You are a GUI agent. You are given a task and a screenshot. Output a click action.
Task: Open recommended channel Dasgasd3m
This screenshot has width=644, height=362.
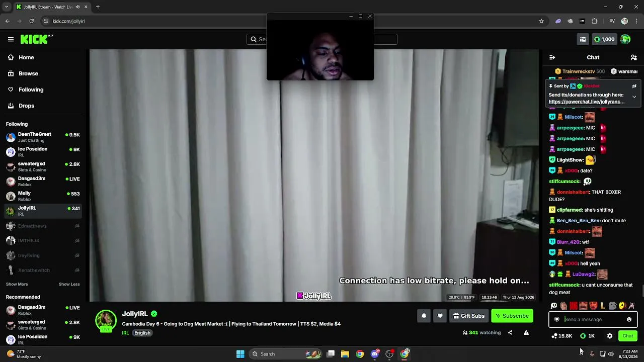(x=42, y=310)
